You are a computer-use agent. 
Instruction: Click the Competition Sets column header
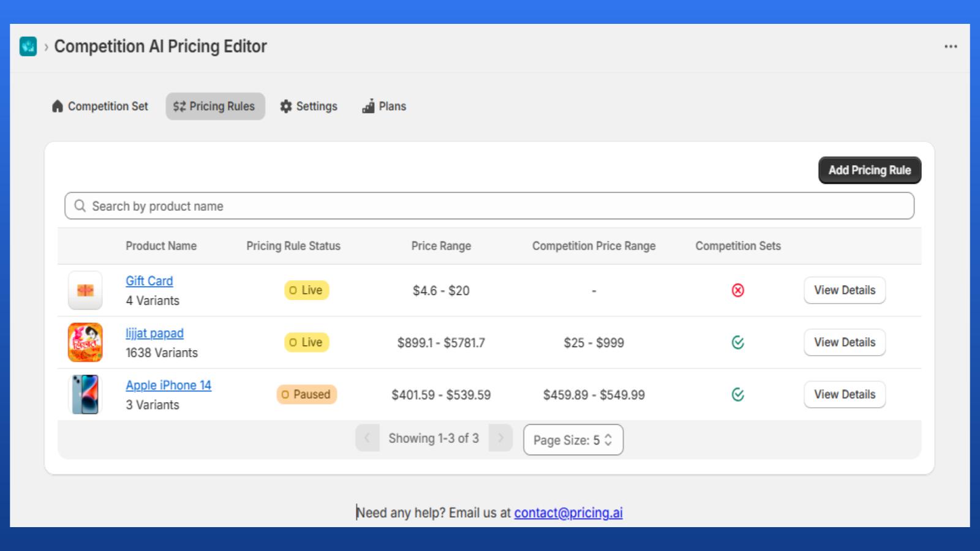[x=738, y=246]
